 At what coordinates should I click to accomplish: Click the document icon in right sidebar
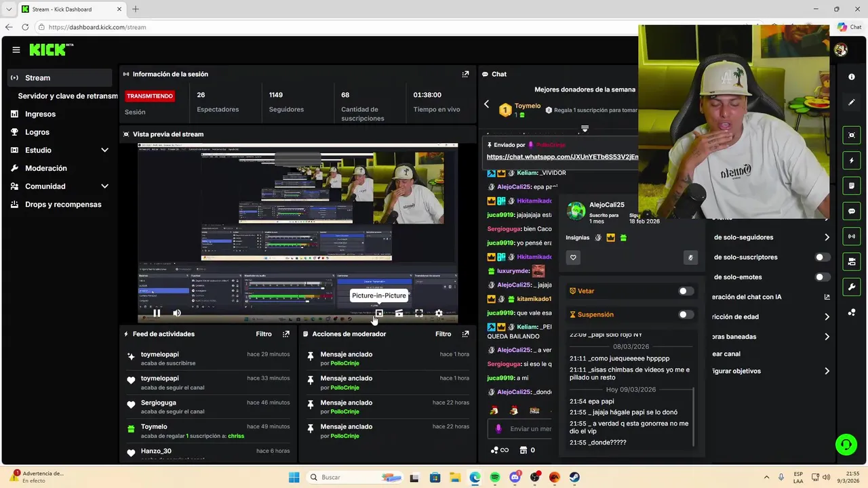point(852,186)
